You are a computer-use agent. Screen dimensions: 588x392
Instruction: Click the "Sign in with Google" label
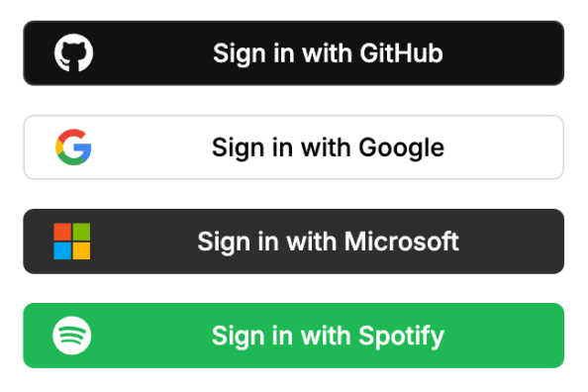click(328, 147)
